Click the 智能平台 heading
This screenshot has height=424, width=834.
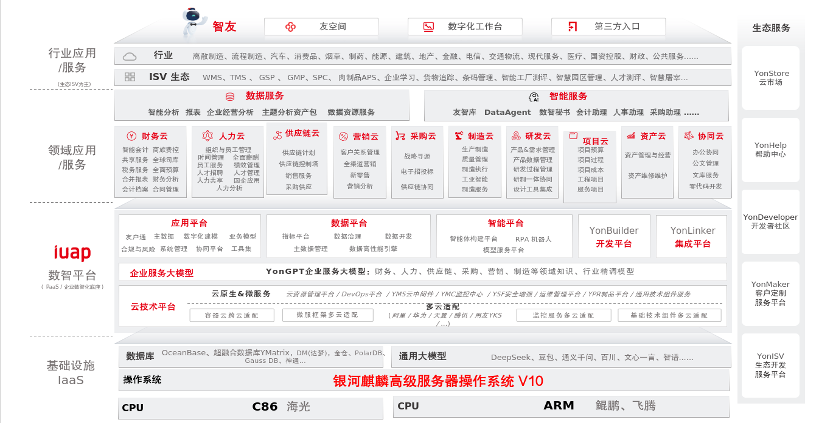(x=505, y=223)
